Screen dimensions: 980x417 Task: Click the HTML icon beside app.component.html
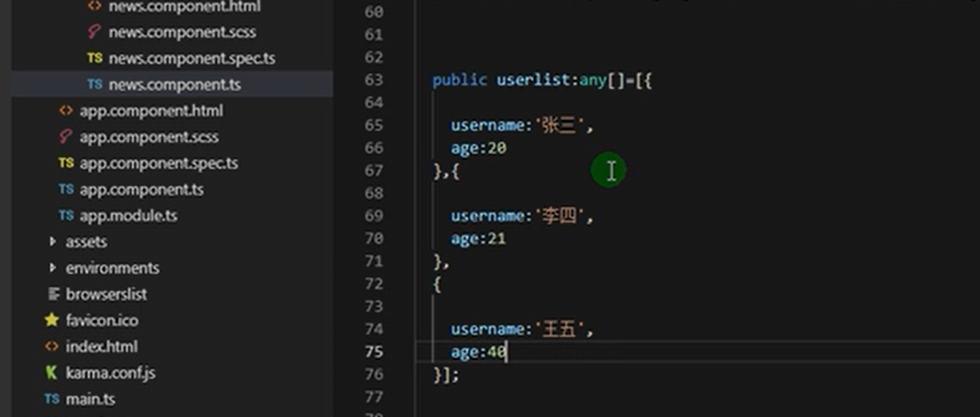(65, 111)
